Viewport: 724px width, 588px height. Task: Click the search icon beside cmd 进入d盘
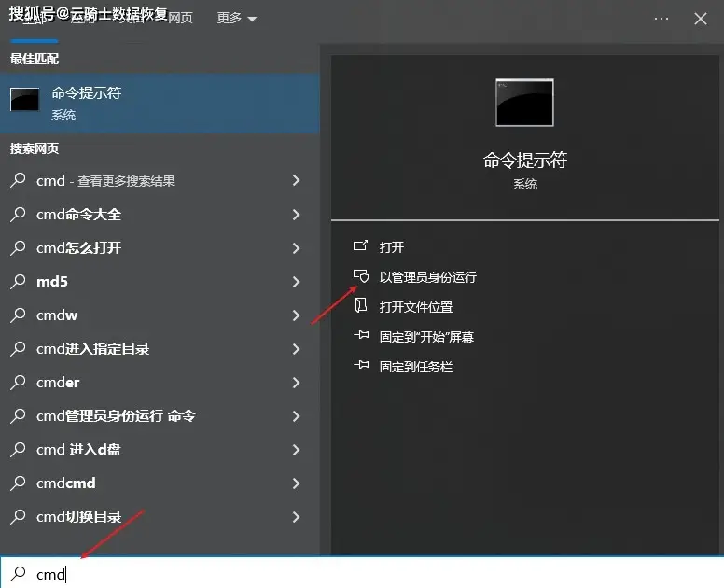tap(18, 450)
